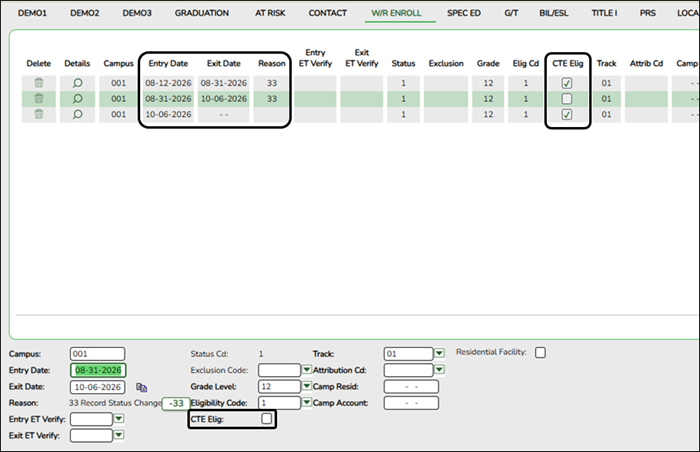Click the 33 Record Status Change text
The height and width of the screenshot is (452, 700).
(115, 403)
